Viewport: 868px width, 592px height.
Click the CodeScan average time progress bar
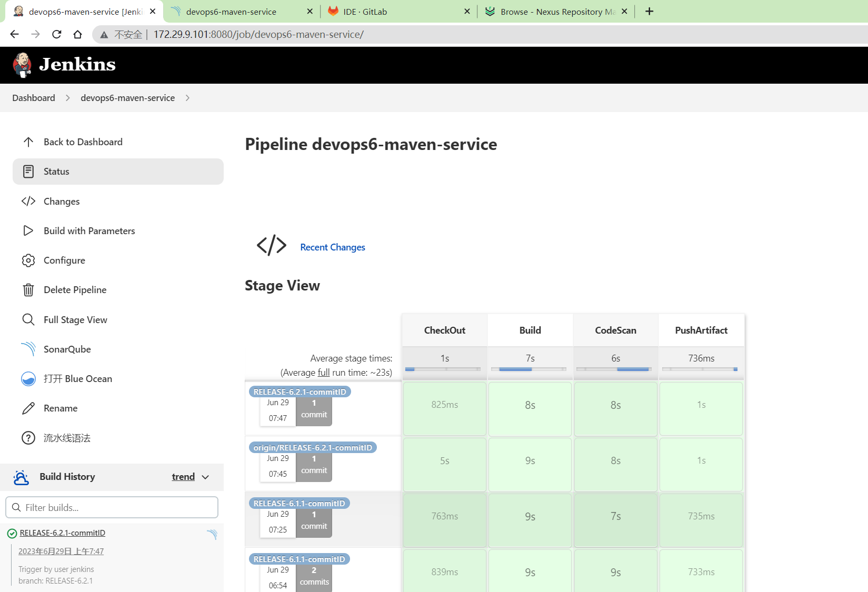click(615, 369)
